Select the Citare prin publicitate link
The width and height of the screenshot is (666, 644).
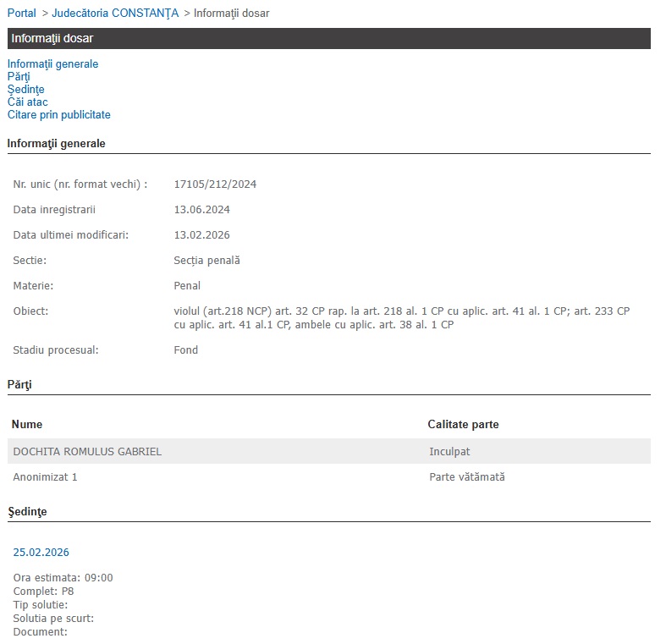[58, 115]
